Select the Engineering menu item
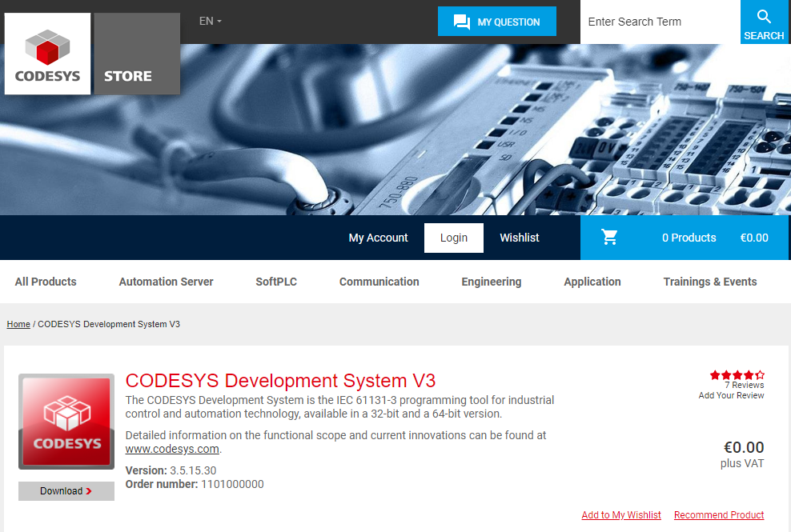The height and width of the screenshot is (532, 791). tap(492, 282)
